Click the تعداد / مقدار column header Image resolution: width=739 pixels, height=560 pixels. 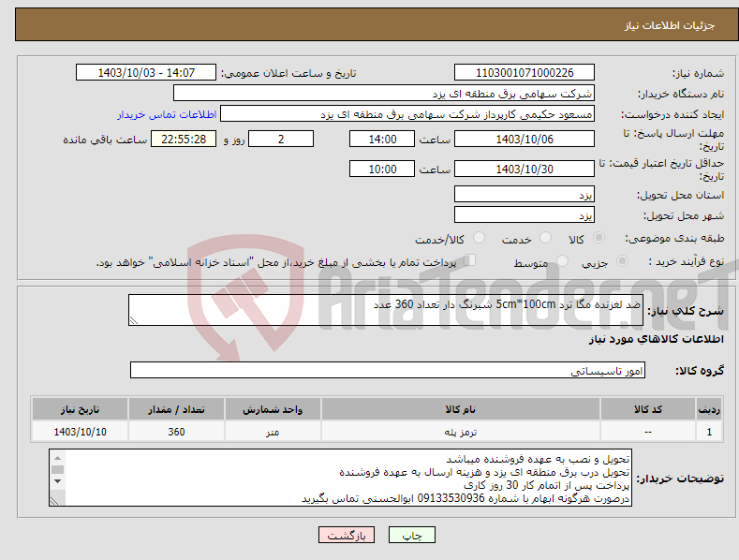coord(176,409)
